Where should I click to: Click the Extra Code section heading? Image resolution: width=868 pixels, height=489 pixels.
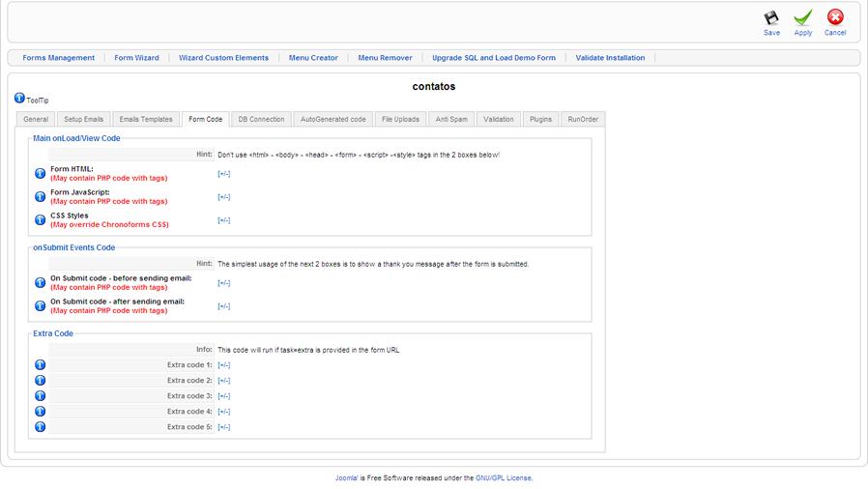click(x=53, y=333)
